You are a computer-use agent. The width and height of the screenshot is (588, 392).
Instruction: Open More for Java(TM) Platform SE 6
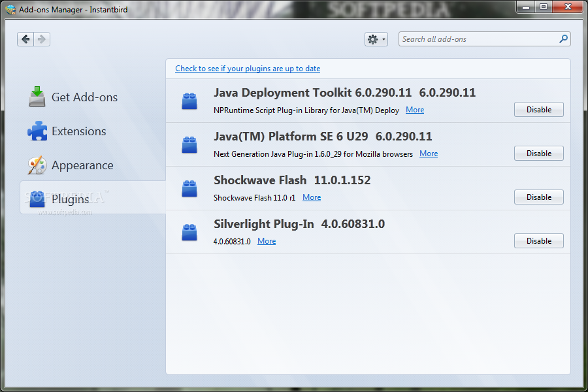coord(429,154)
